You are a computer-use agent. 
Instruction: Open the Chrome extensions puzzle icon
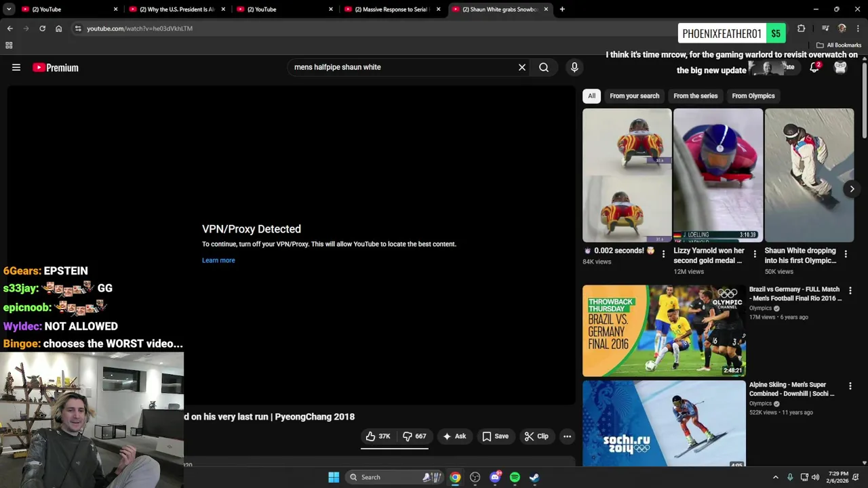pyautogui.click(x=801, y=28)
